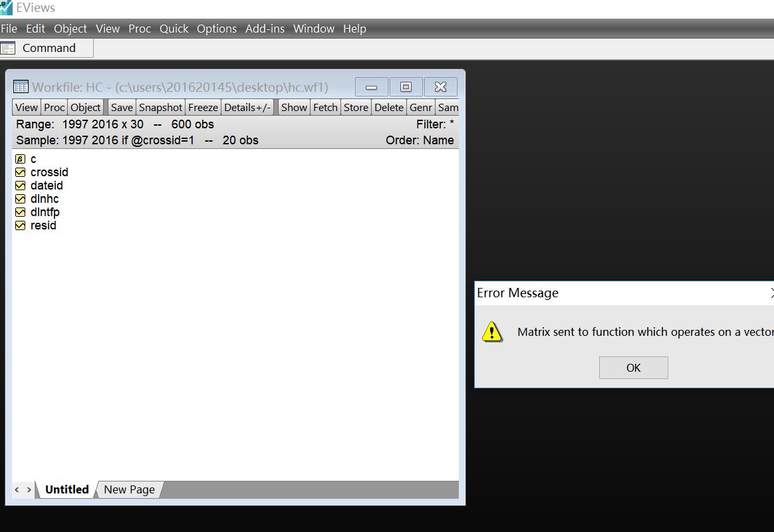774x532 pixels.
Task: Click the dlnhc series icon
Action: click(20, 199)
